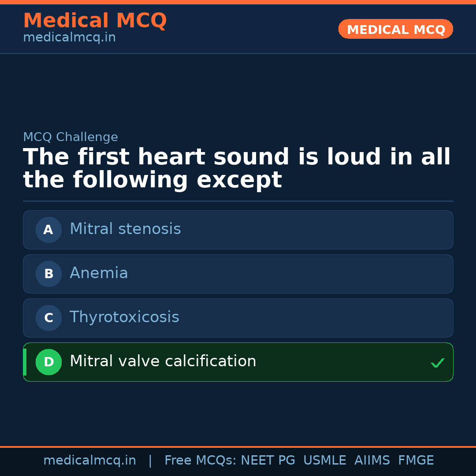This screenshot has width=476, height=476.
Task: Click USMLE in the footer
Action: pos(324,461)
